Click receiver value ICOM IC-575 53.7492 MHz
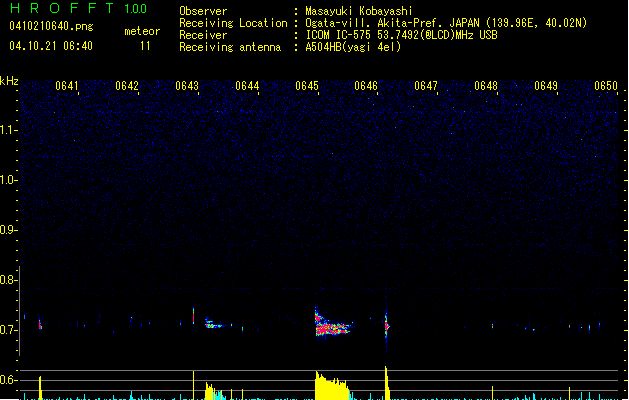Screen dimensions: 629x400 (401, 35)
